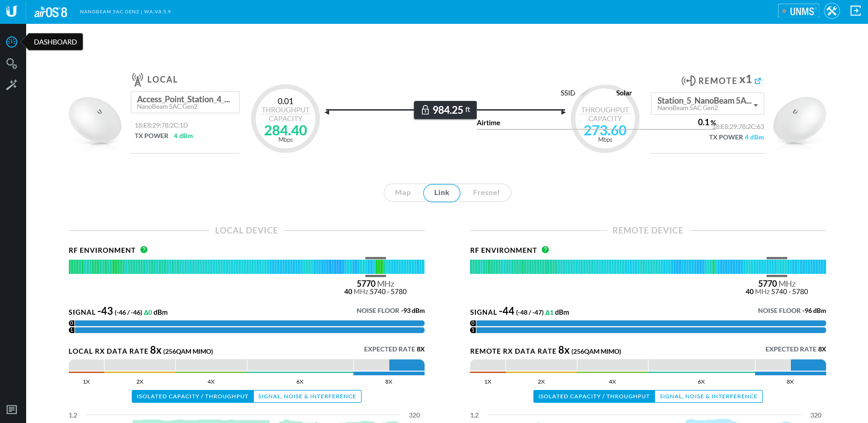Select local Signal, Noise & Interference tab

(307, 396)
